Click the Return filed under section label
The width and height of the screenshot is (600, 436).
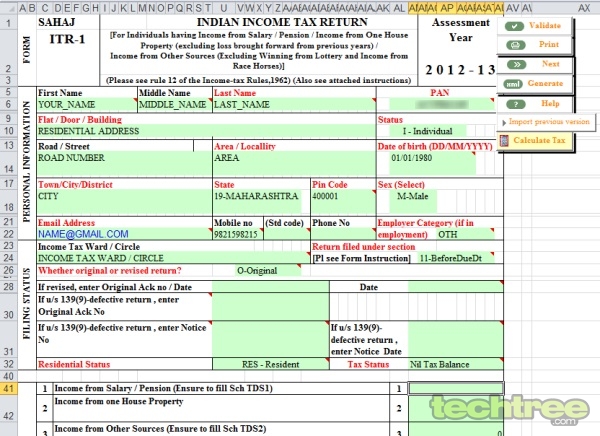click(364, 247)
